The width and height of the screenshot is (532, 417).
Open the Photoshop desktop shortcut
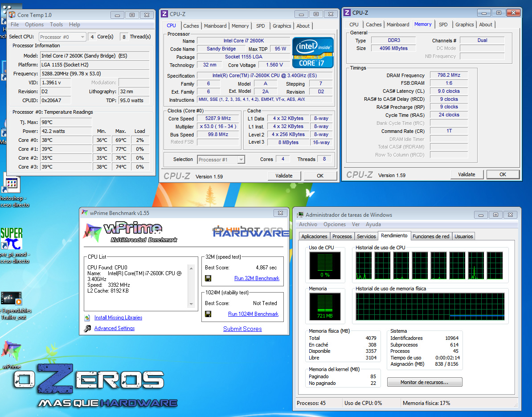pos(12,185)
